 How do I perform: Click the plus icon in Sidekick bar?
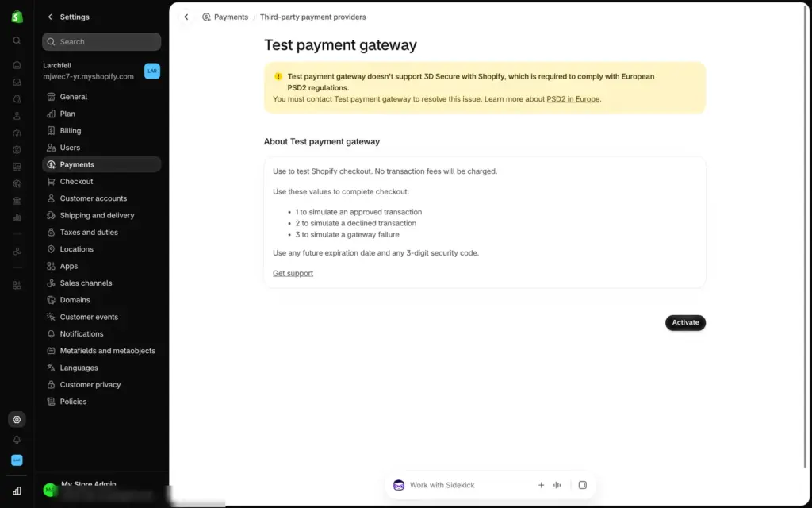pos(541,485)
